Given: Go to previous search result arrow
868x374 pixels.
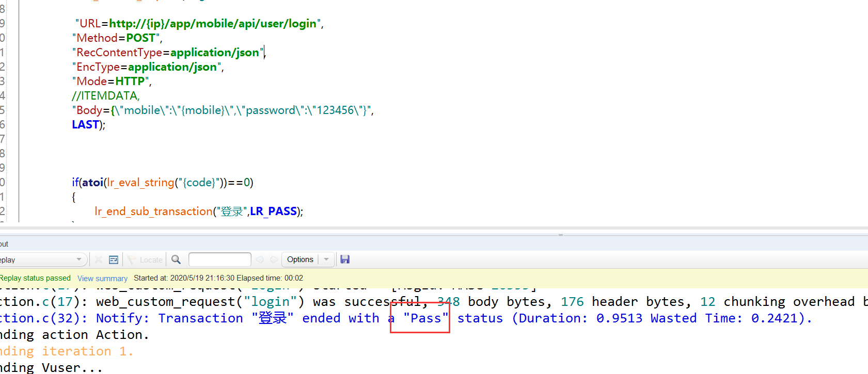Looking at the screenshot, I should (x=260, y=259).
